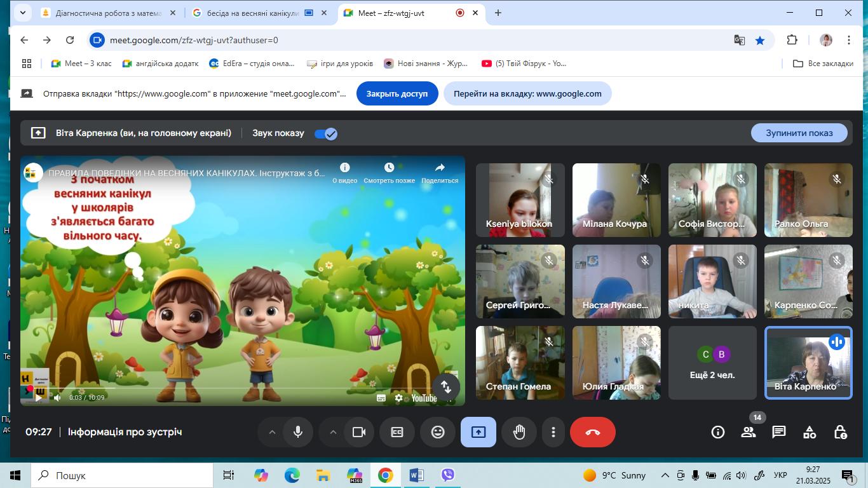Image resolution: width=868 pixels, height=488 pixels.
Task: Open meeting details info icon
Action: [718, 432]
